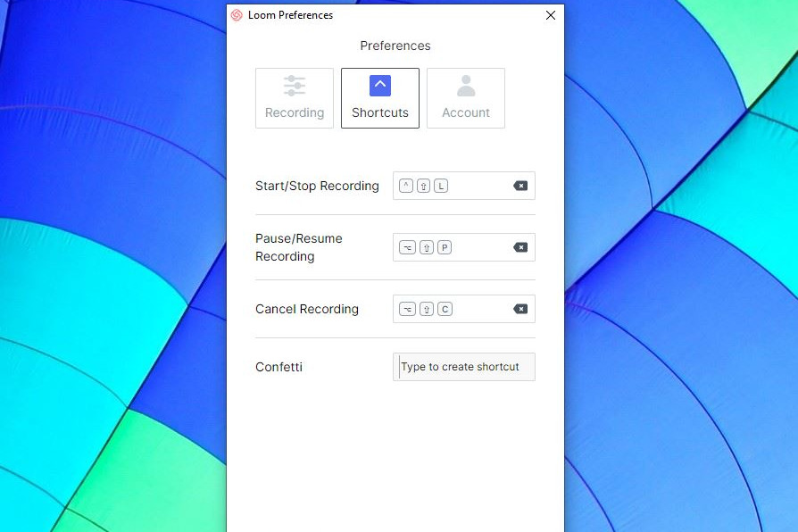
Task: Click the Option key icon in Pause/Resume shortcut
Action: click(407, 247)
